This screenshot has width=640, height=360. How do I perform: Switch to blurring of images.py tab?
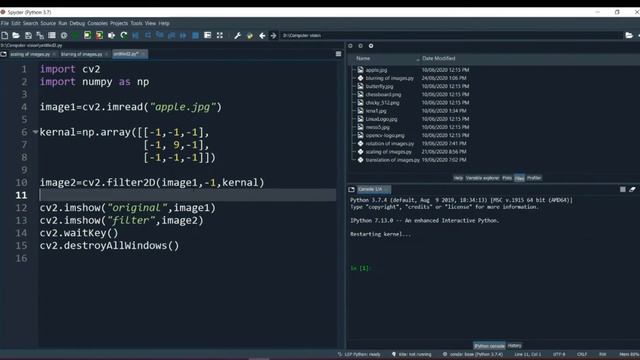tap(84, 54)
